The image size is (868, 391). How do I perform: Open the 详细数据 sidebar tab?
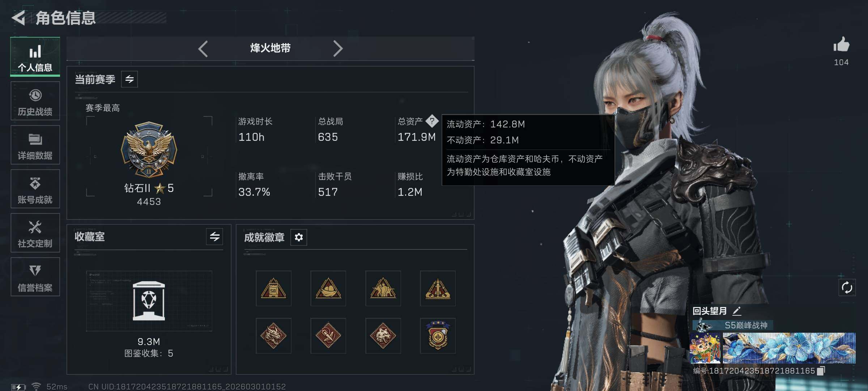click(x=35, y=145)
